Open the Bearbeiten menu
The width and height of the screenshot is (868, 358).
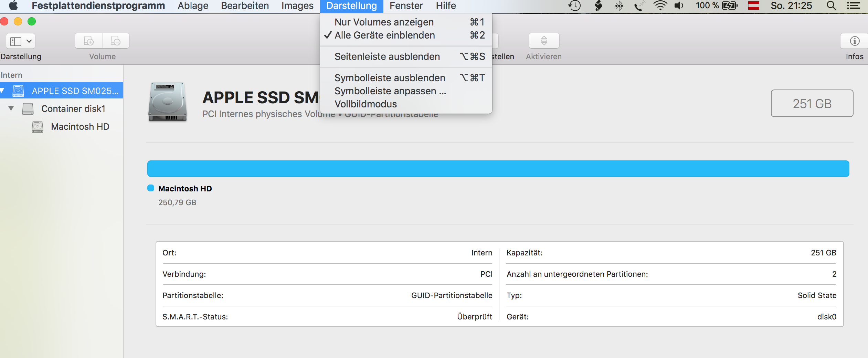tap(245, 6)
